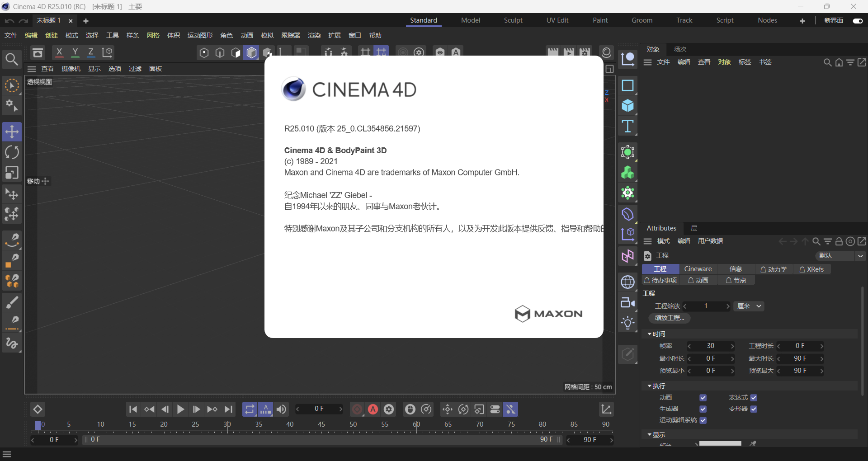Open the Cineware attributes tab
Image resolution: width=868 pixels, height=461 pixels.
click(698, 269)
